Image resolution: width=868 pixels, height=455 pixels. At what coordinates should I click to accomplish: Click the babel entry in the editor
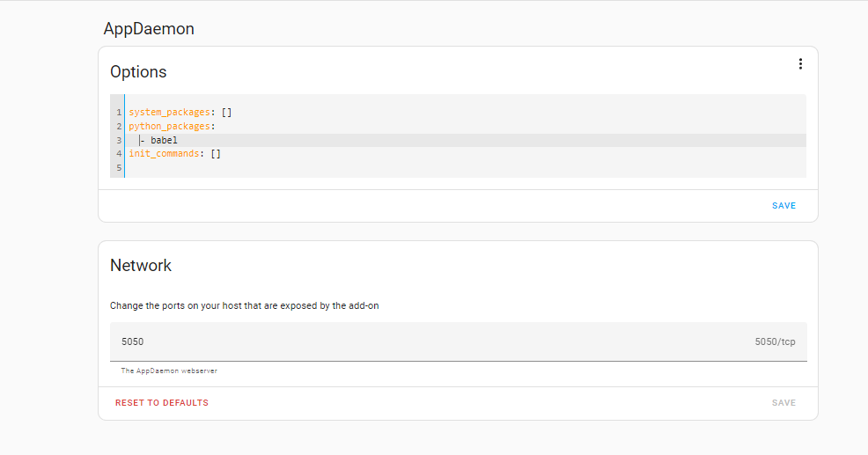tap(164, 140)
